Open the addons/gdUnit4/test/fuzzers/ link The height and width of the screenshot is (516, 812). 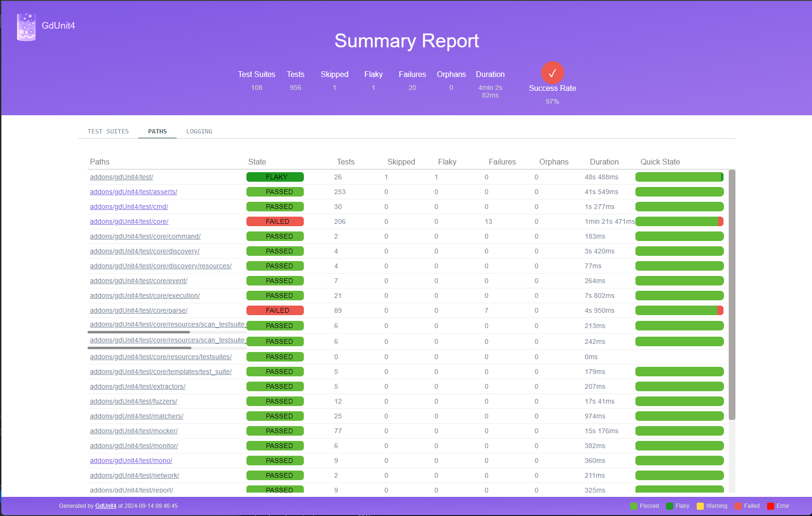133,401
